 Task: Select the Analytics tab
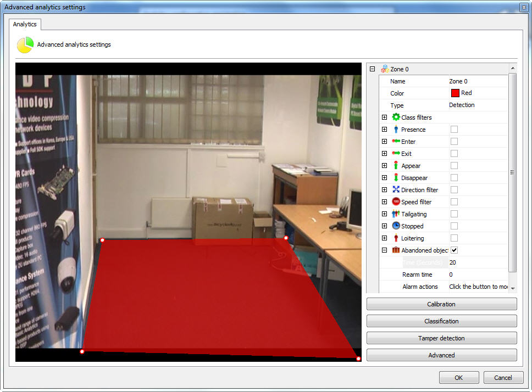25,24
